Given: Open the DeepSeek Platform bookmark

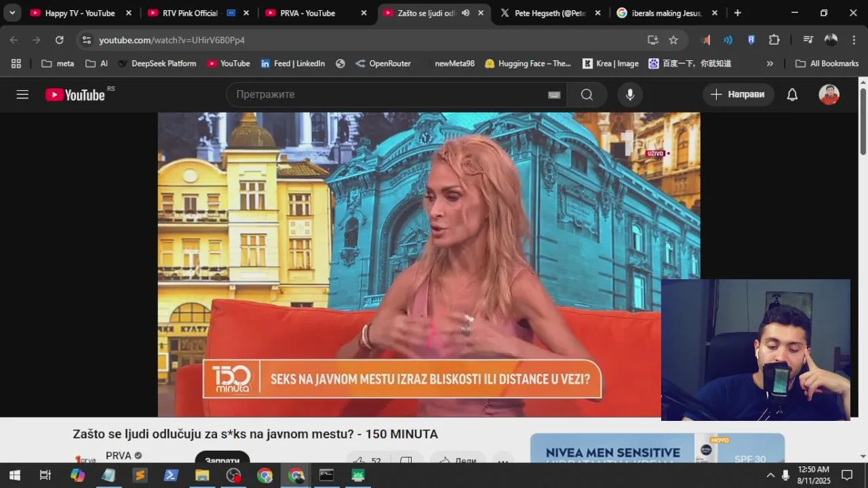Looking at the screenshot, I should (x=157, y=63).
